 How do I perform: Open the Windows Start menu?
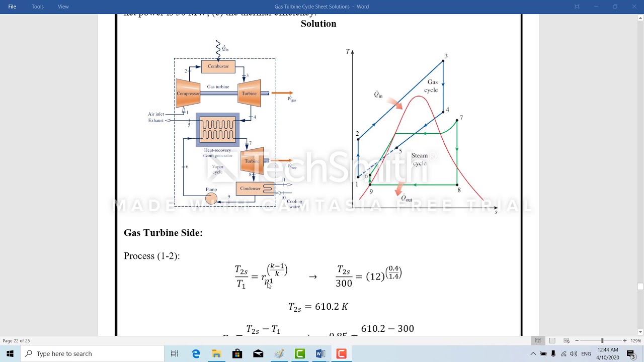[10, 353]
